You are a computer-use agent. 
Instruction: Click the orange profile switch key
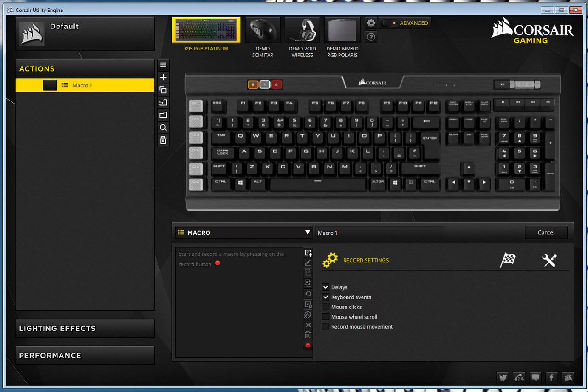(253, 84)
